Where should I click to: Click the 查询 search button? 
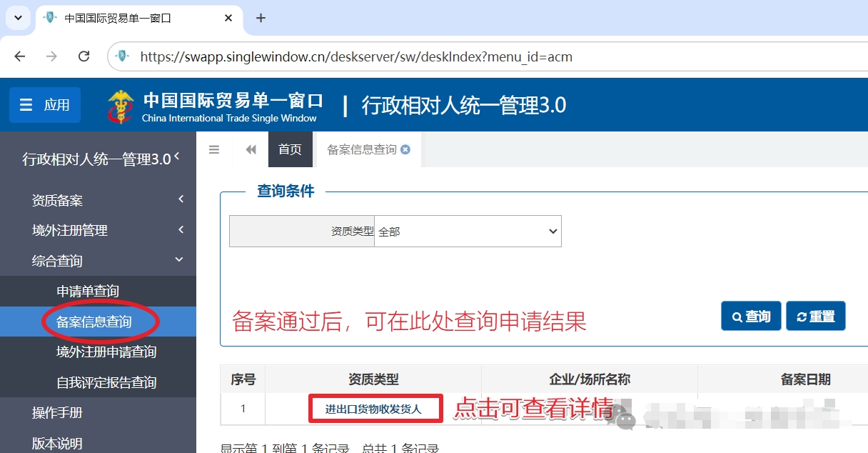[750, 317]
